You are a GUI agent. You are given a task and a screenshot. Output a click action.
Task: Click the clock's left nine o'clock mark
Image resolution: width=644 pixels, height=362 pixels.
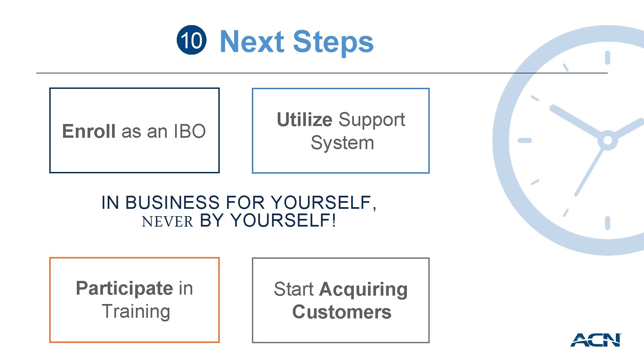(x=525, y=140)
